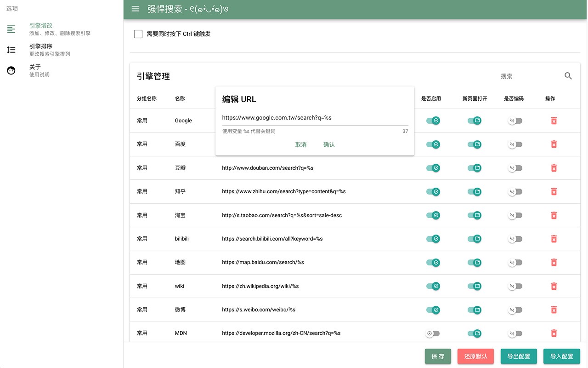This screenshot has width=588, height=368.
Task: Click the search magnifier icon in 引擎管理
Action: click(x=568, y=76)
